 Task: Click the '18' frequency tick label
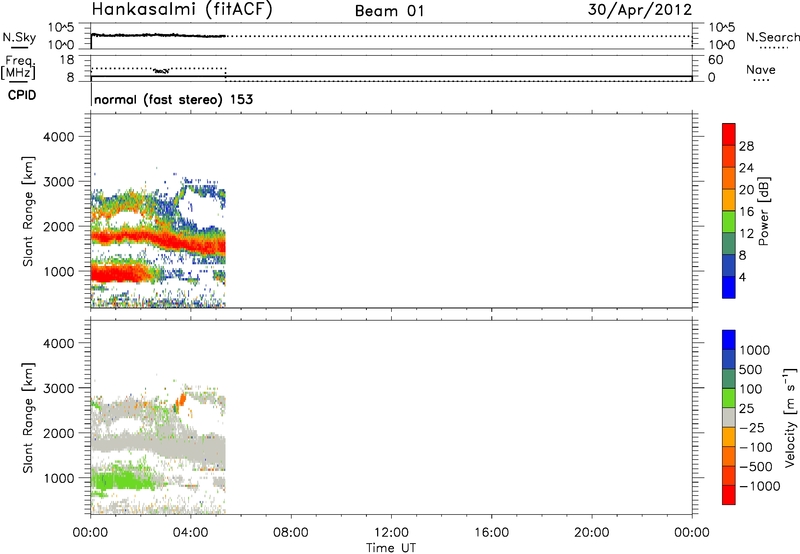click(67, 60)
